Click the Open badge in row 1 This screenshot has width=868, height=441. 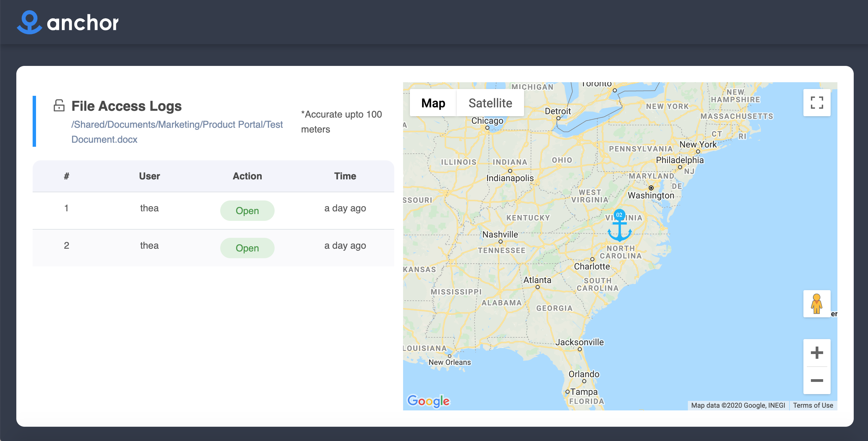[x=247, y=211]
